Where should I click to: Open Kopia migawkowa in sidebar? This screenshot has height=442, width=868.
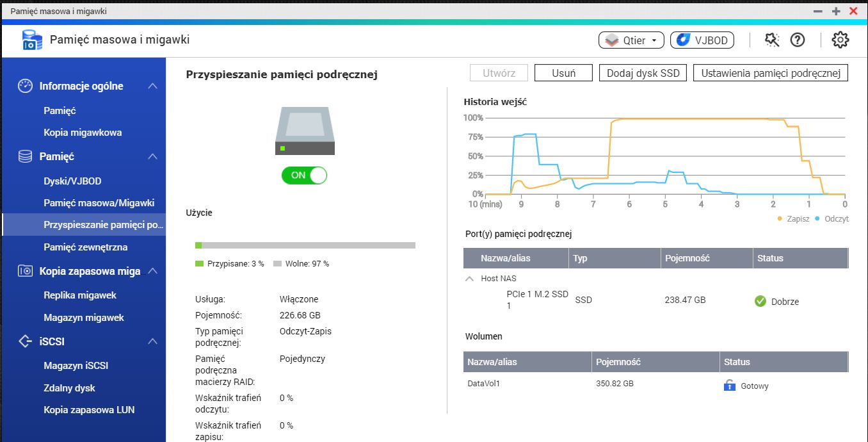pyautogui.click(x=83, y=133)
